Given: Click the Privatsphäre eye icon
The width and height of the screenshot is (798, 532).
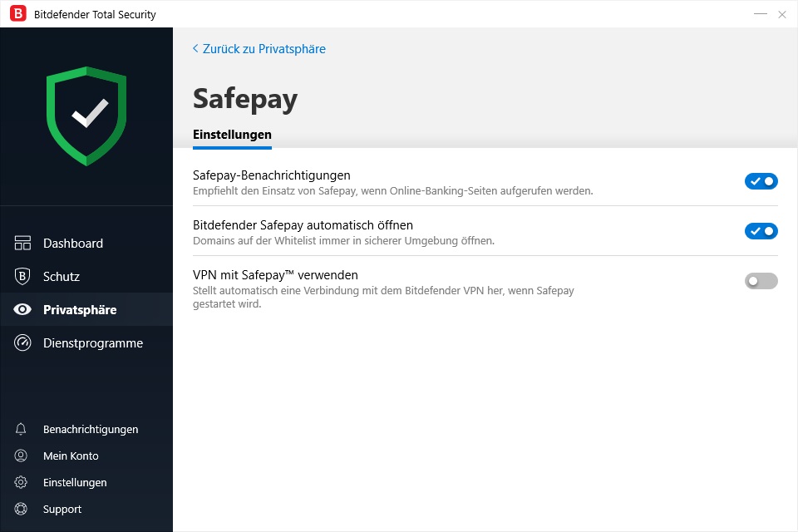Looking at the screenshot, I should point(23,309).
